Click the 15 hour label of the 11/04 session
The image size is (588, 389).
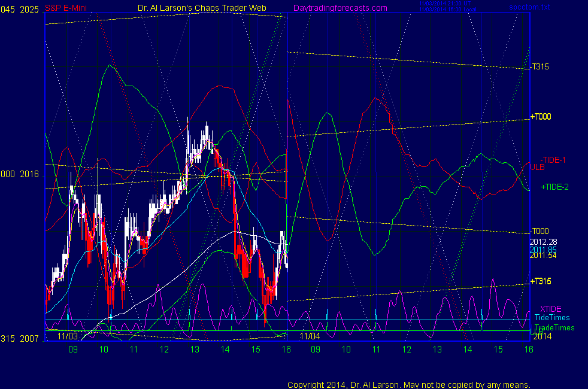point(498,350)
